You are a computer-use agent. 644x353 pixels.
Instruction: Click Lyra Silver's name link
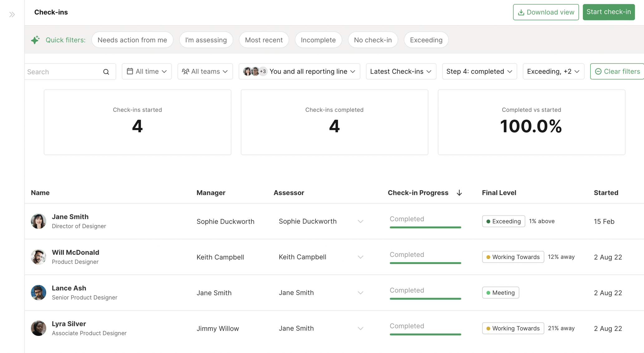tap(69, 324)
